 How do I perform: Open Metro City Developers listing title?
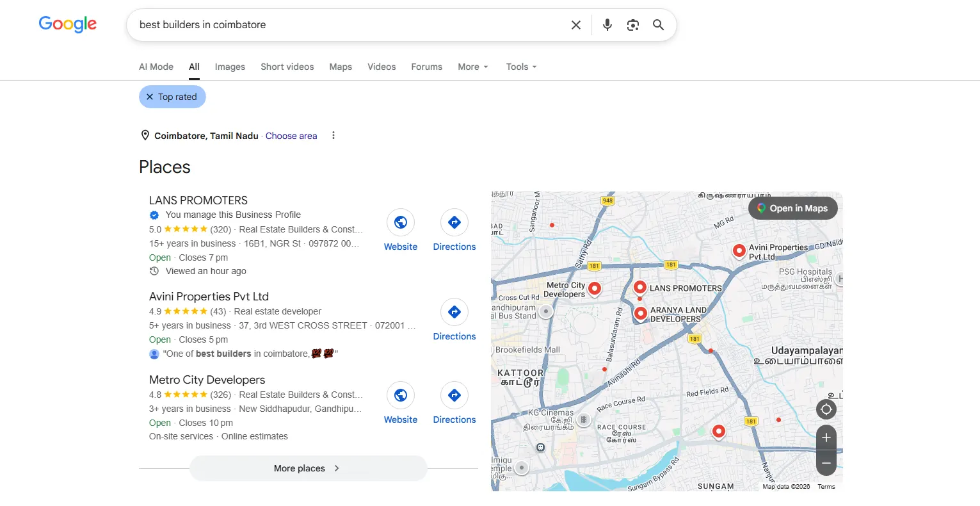coord(207,380)
